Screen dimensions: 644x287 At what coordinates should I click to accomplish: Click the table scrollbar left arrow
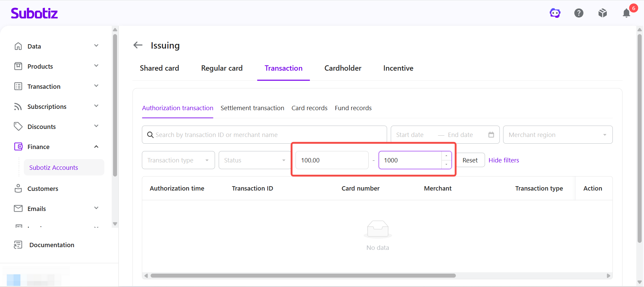coord(146,276)
